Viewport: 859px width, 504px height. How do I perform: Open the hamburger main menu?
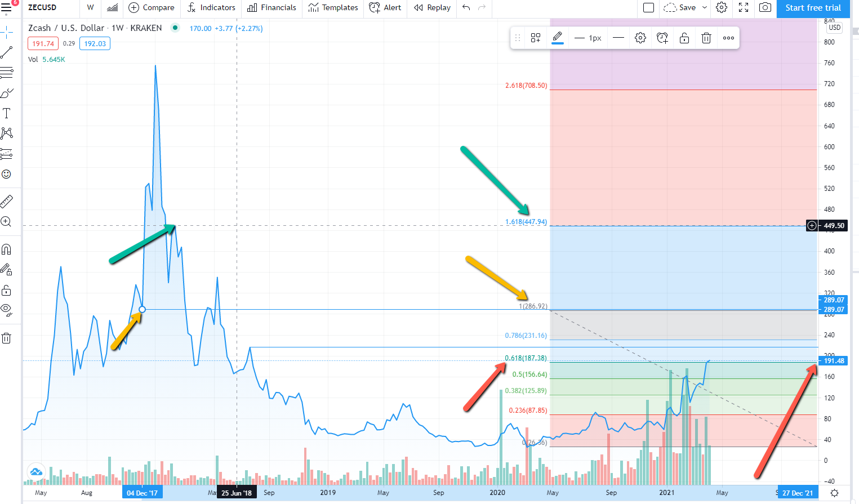click(x=6, y=8)
